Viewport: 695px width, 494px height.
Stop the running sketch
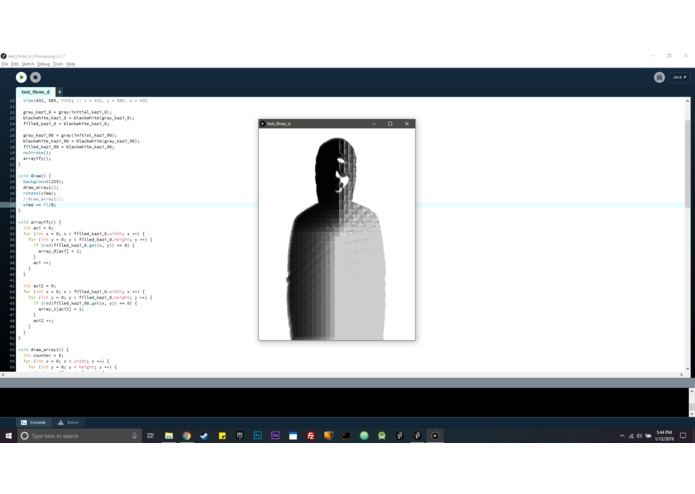pyautogui.click(x=35, y=77)
